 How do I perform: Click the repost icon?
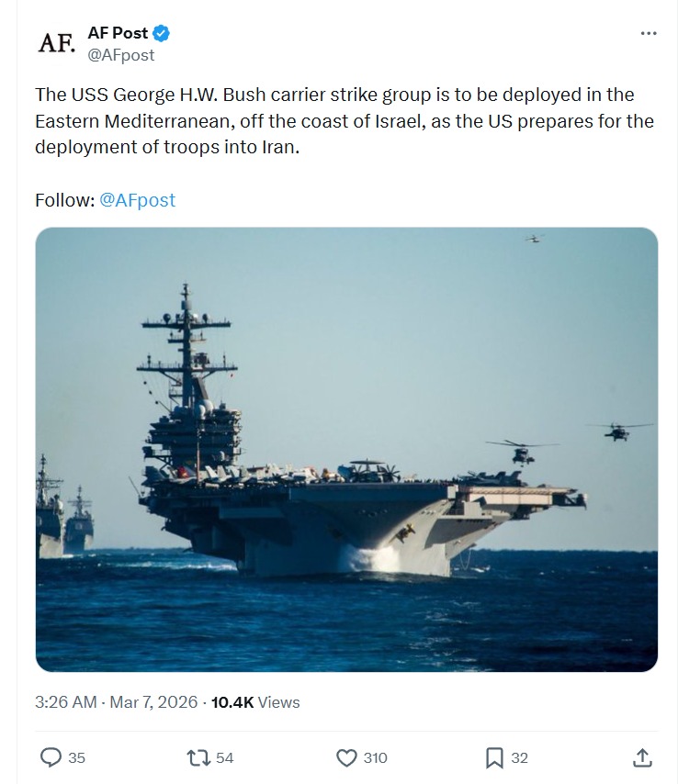click(196, 757)
